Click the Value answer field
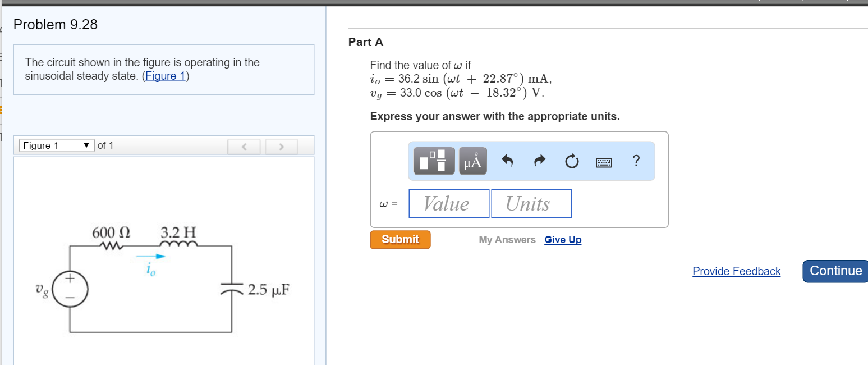 coord(449,203)
